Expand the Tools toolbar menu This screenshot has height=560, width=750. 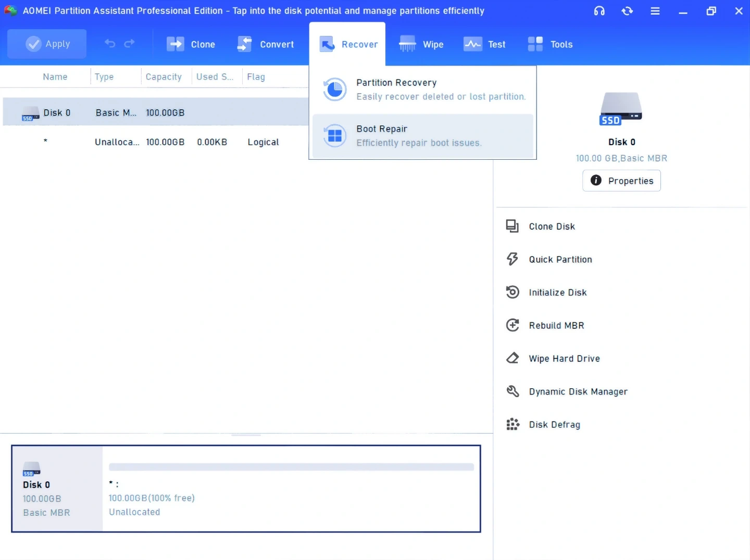tap(550, 44)
